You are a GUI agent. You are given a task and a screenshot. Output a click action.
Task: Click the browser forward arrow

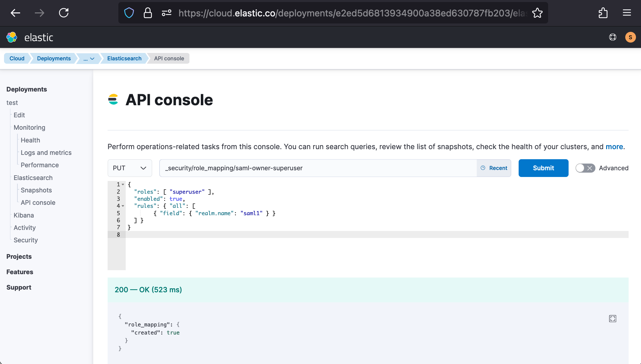point(40,13)
